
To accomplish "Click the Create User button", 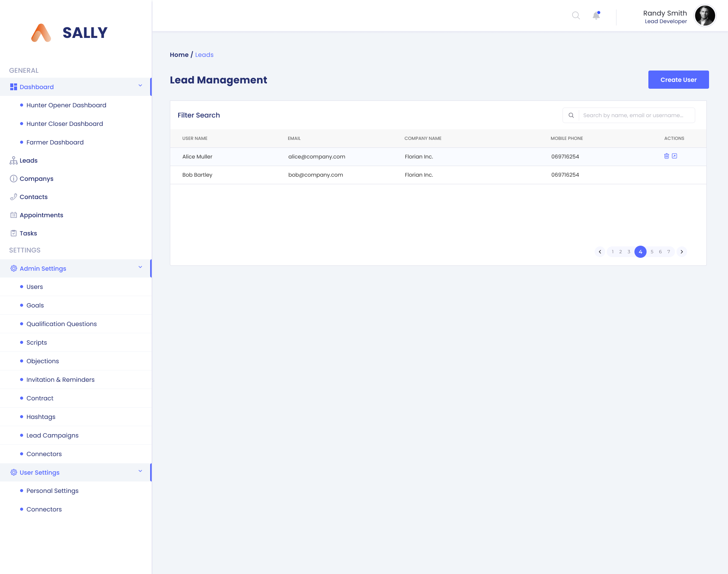I will 678,80.
